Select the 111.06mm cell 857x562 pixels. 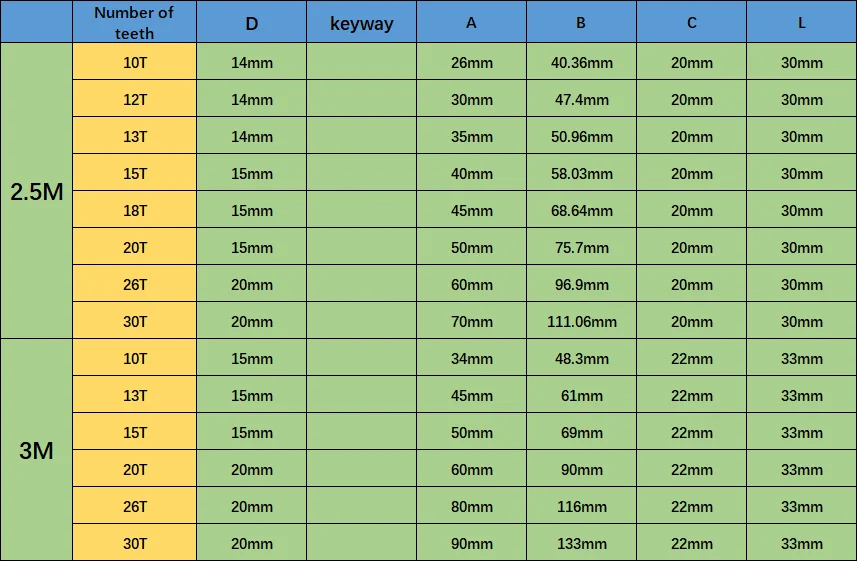coord(582,321)
